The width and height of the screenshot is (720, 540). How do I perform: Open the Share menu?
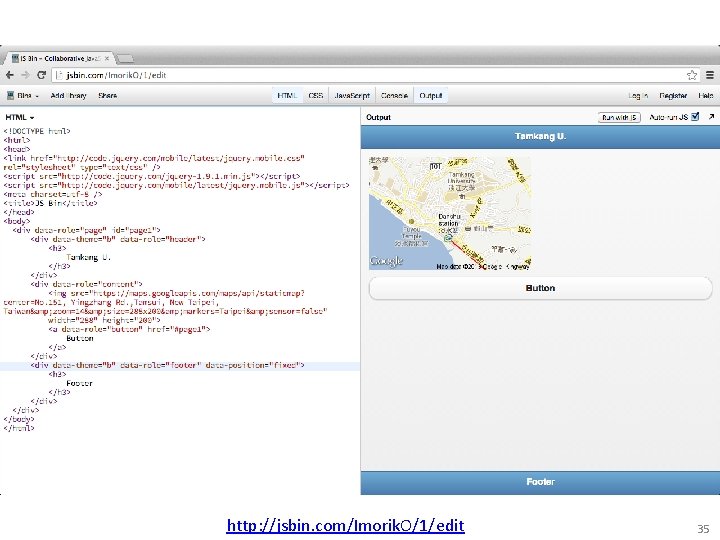107,96
